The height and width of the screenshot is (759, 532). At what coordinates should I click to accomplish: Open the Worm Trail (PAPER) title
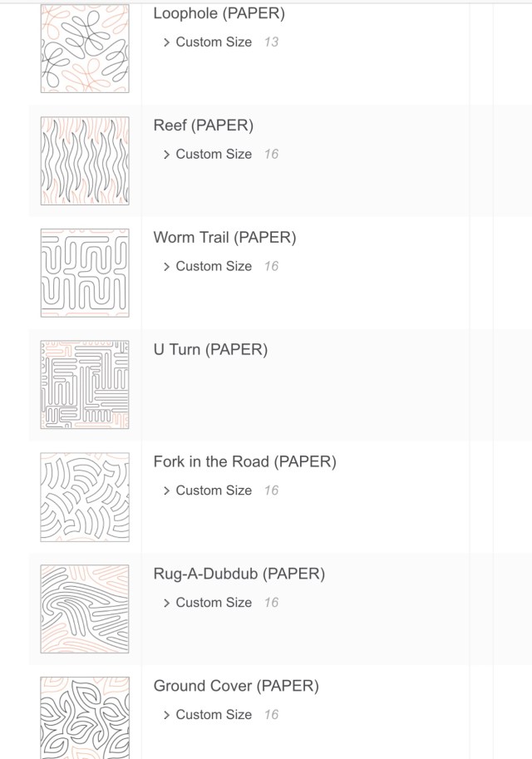coord(224,238)
